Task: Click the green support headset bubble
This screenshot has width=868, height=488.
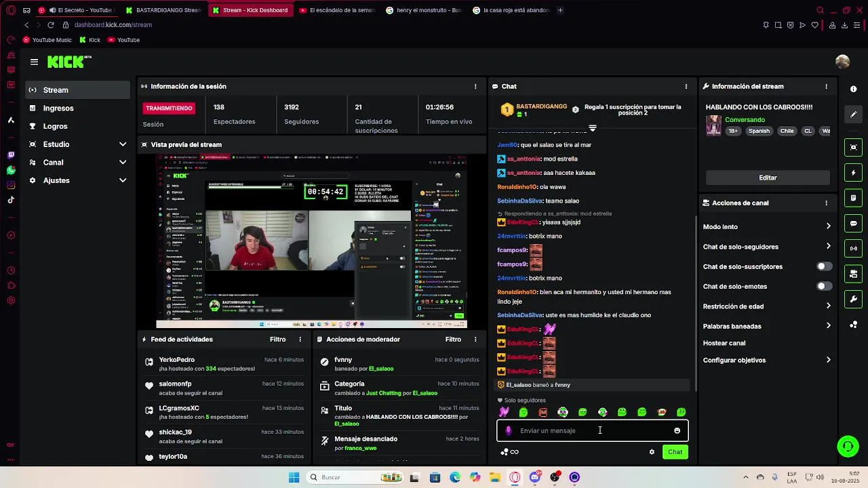Action: (x=848, y=446)
